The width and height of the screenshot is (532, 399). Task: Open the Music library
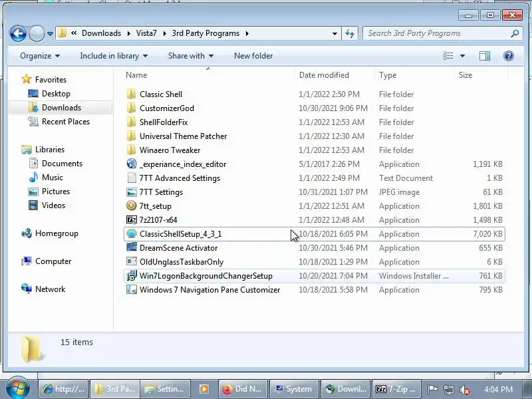pyautogui.click(x=53, y=178)
